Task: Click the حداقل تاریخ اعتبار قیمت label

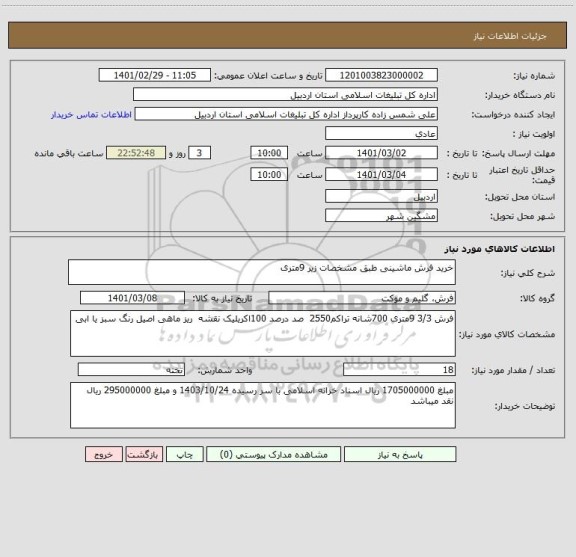Action: click(522, 175)
